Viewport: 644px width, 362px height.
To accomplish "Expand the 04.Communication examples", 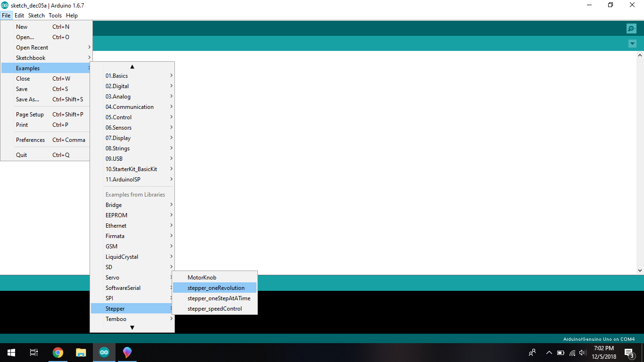I will 132,107.
